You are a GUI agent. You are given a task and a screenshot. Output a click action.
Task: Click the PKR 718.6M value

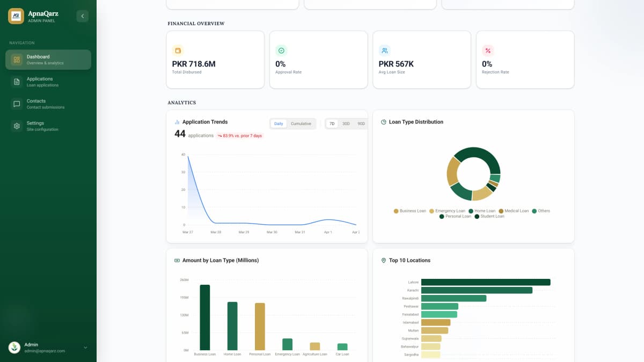(194, 64)
